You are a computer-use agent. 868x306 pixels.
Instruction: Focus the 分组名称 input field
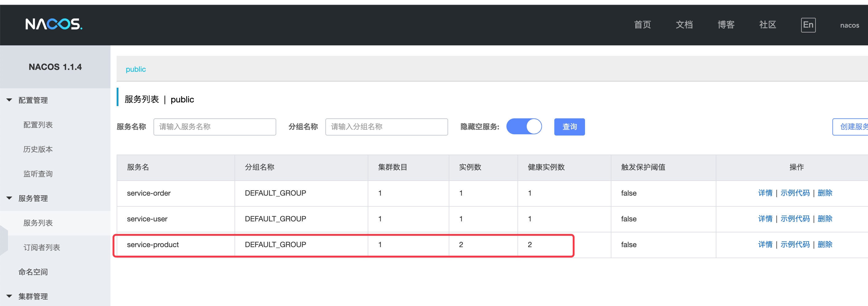pyautogui.click(x=386, y=127)
